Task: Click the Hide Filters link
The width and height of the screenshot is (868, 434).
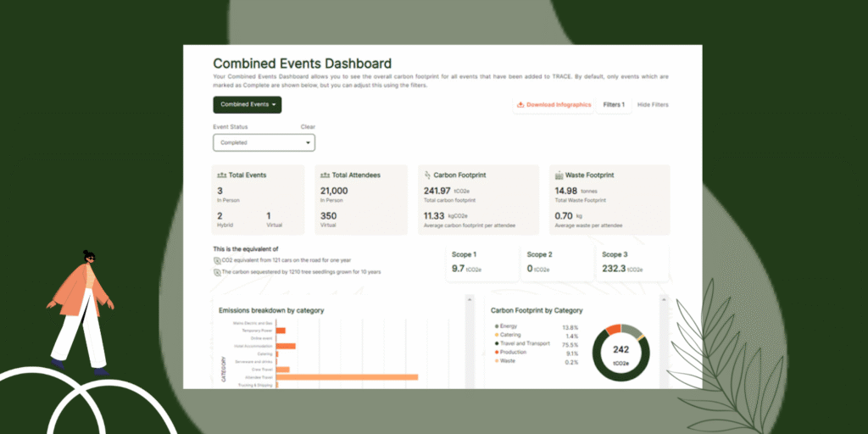Action: coord(653,104)
